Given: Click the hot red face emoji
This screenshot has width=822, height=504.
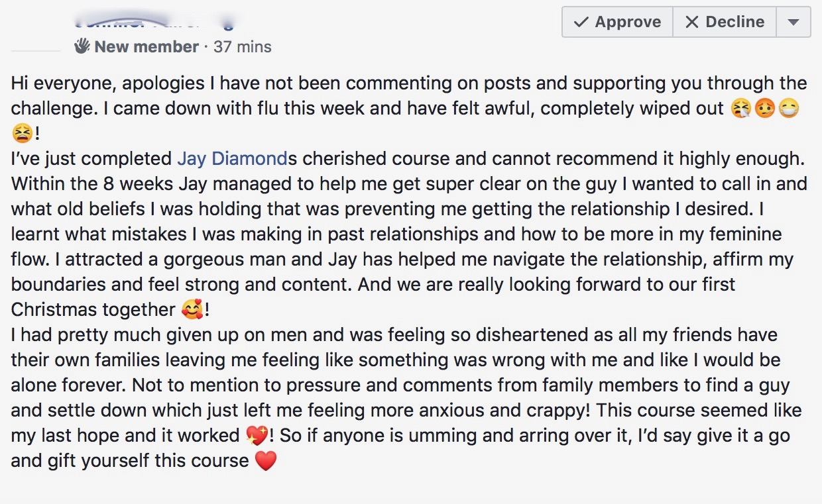Looking at the screenshot, I should pyautogui.click(x=764, y=109).
